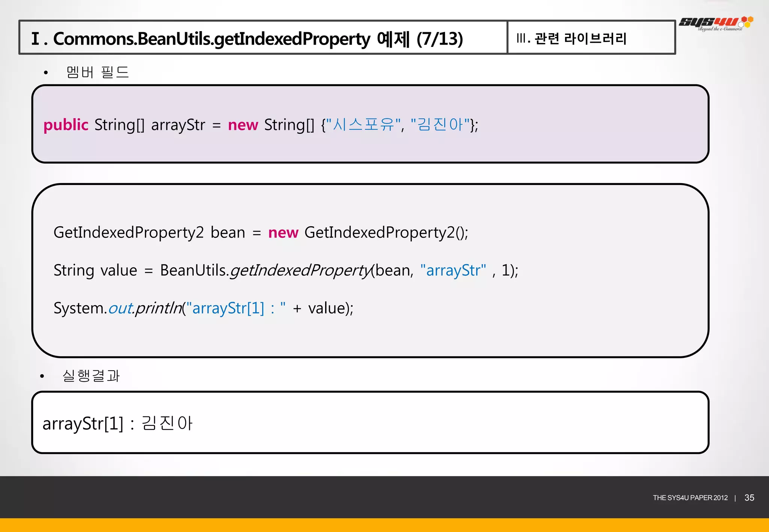Click the 'System.out.println' code line
The width and height of the screenshot is (769, 532).
[204, 308]
